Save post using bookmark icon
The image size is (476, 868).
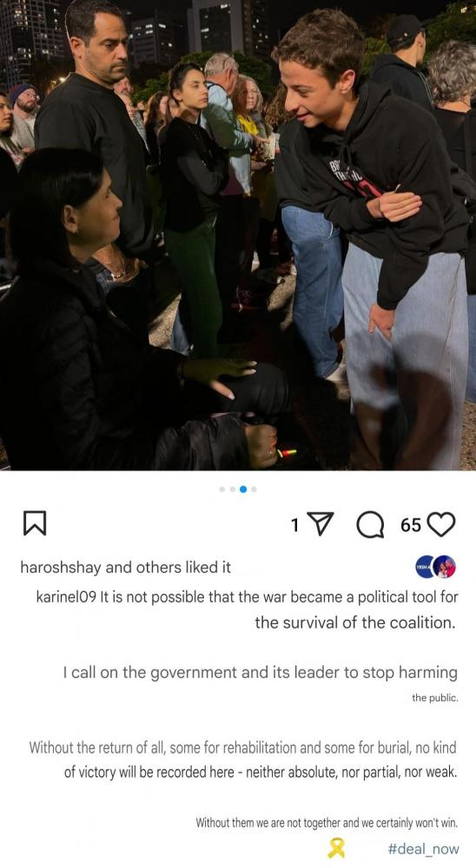tap(35, 523)
